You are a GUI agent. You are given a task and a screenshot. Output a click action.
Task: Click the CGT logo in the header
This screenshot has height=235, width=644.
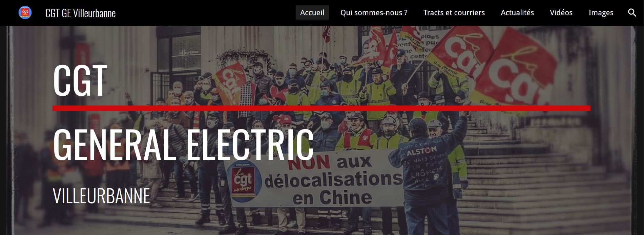pos(25,13)
